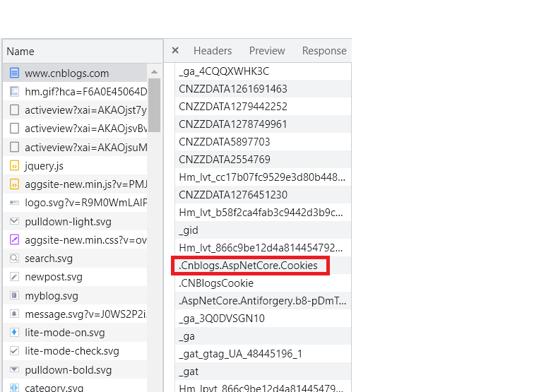Click the message.svg bell icon
The height and width of the screenshot is (392, 558).
coord(14,314)
